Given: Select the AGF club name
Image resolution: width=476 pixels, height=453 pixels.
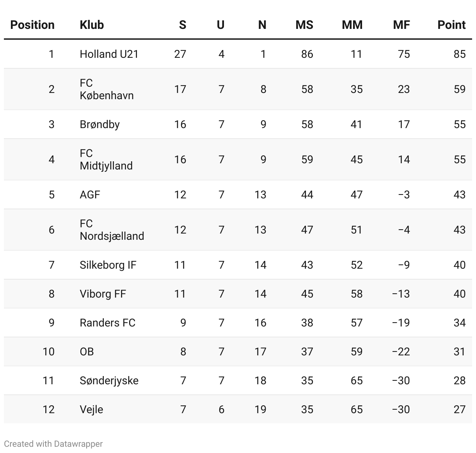Looking at the screenshot, I should coord(90,194).
